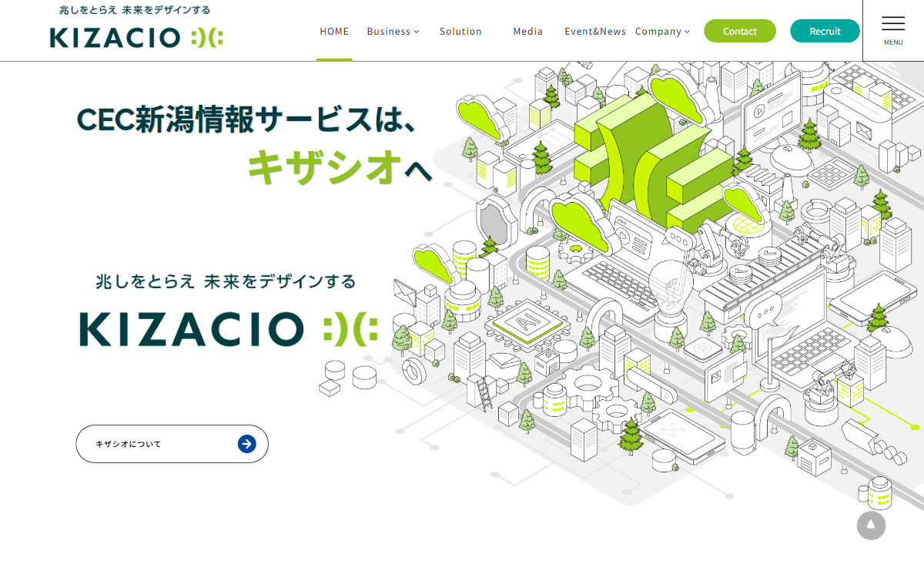Click the キザシオについて button
The width and height of the screenshot is (924, 578).
tap(172, 444)
